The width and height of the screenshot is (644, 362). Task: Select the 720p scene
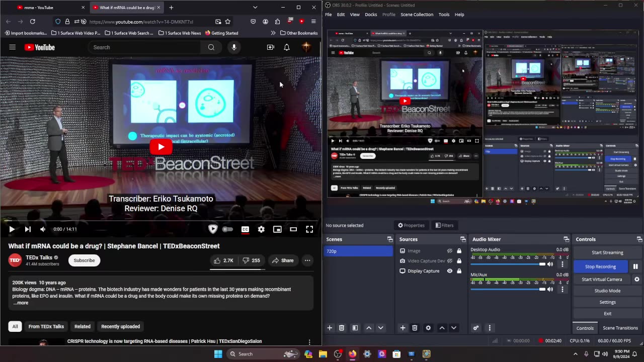click(359, 251)
